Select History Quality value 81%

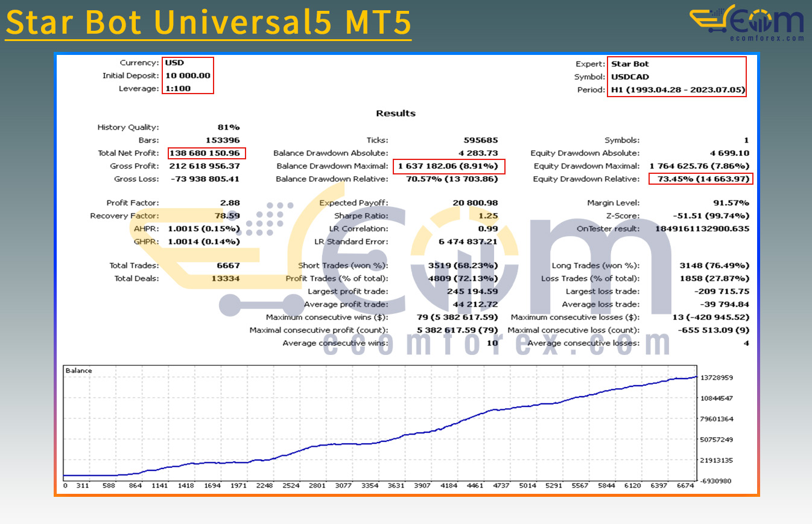coord(229,127)
